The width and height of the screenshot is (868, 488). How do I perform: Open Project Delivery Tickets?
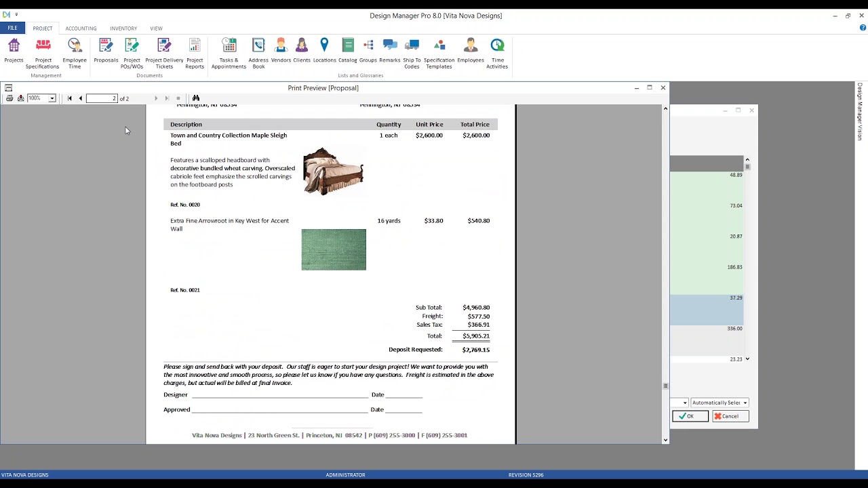(164, 54)
